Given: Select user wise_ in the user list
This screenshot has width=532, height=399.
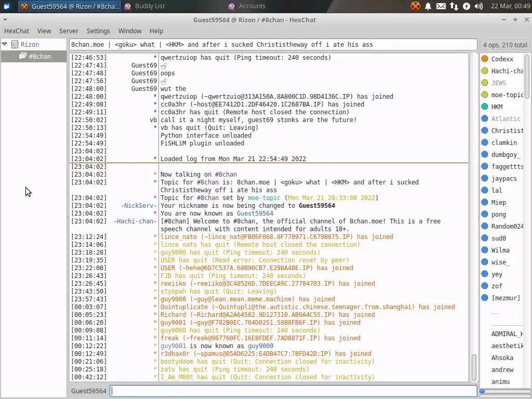Looking at the screenshot, I should (500, 262).
